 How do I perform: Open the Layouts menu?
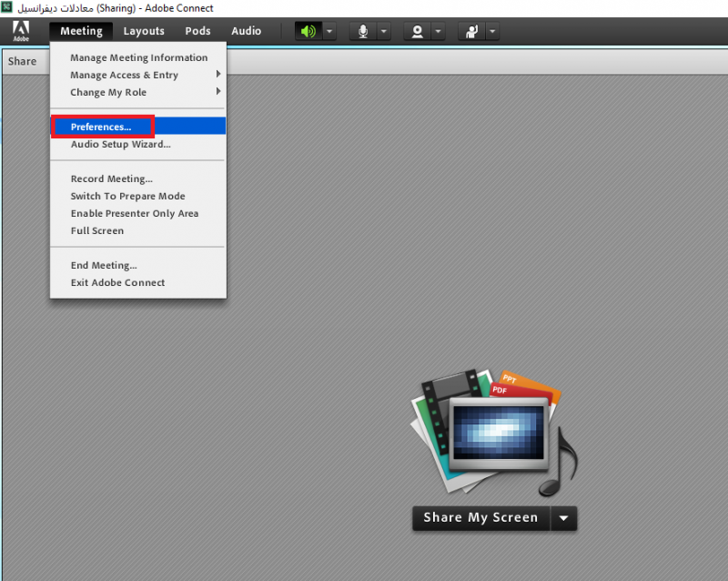pyautogui.click(x=144, y=31)
